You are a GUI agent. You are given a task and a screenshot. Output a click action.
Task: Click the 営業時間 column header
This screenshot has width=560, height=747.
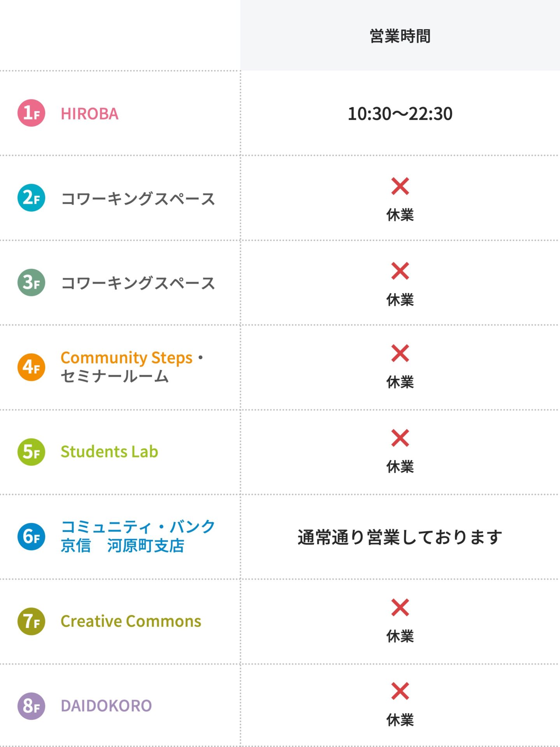[400, 36]
